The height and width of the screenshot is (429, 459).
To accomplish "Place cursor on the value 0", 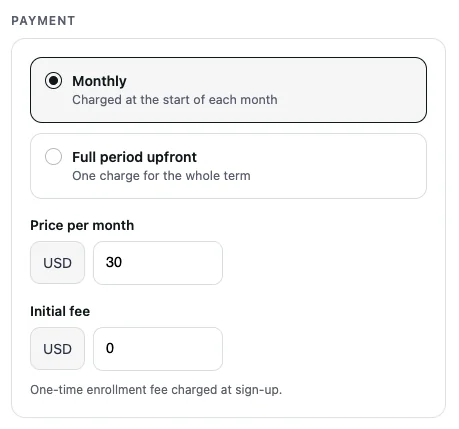I will click(110, 348).
